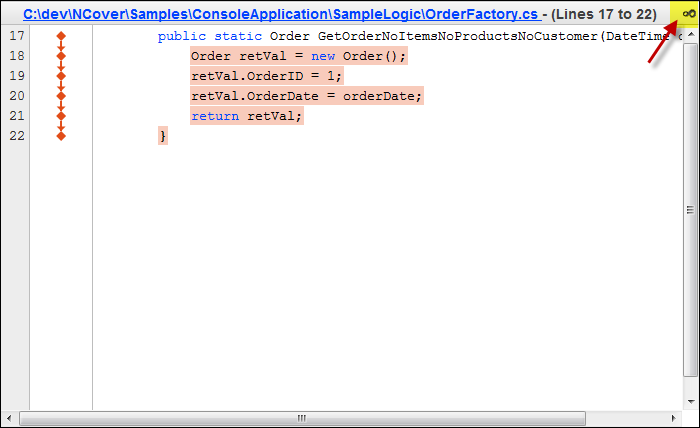Click the vertical scrollbar up arrow

coord(690,36)
